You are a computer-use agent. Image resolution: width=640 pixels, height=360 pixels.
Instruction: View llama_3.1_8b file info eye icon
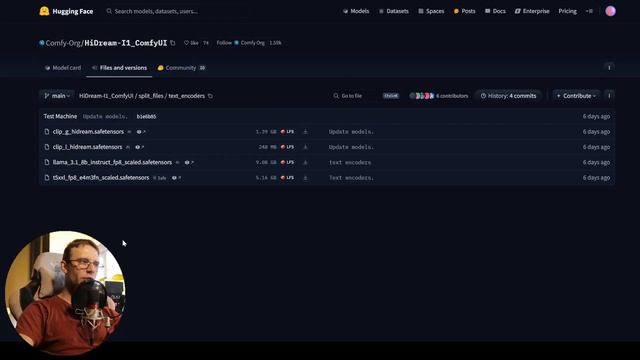[189, 162]
